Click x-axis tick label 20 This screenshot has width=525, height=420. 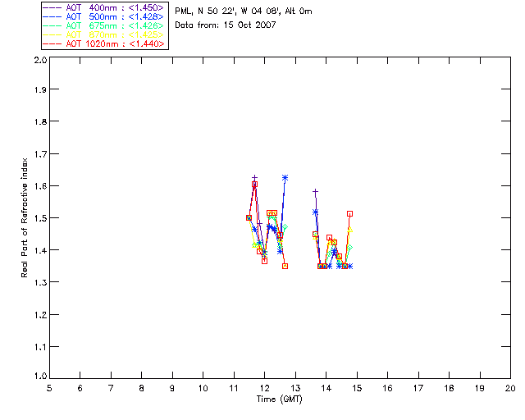(x=510, y=389)
